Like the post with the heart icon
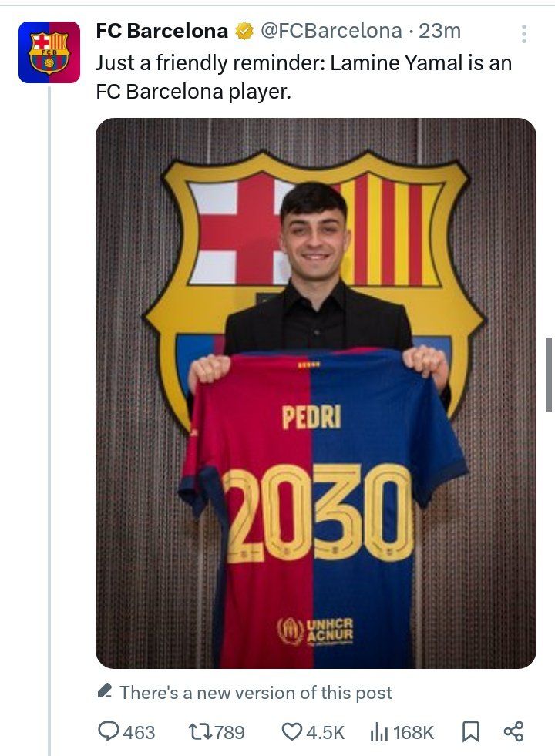 [291, 731]
